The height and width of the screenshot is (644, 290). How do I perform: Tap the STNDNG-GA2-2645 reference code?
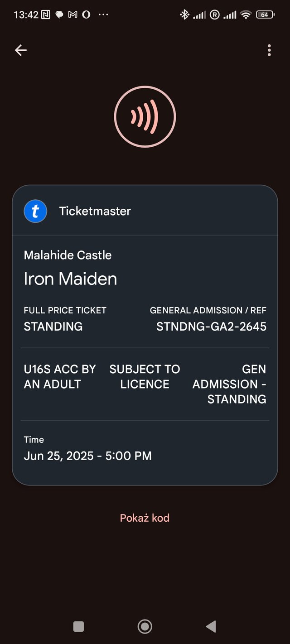211,326
